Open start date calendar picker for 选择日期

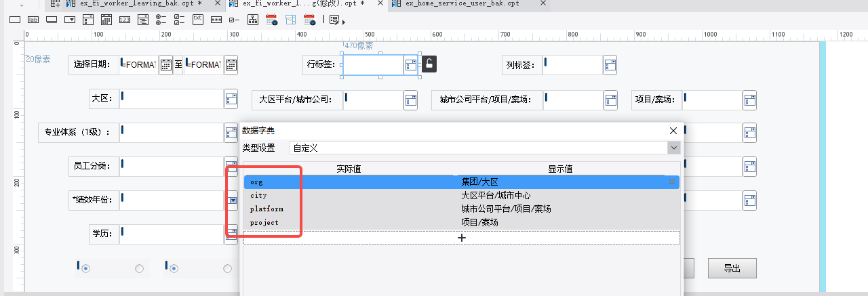coord(165,65)
